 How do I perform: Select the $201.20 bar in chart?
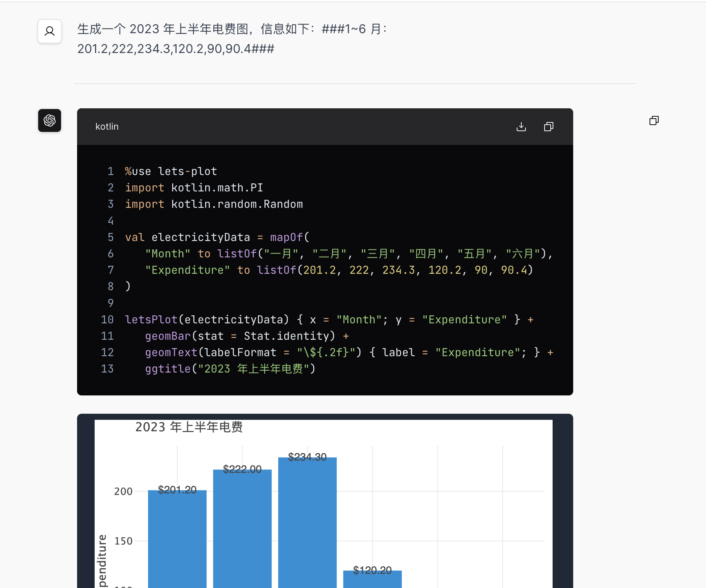[177, 539]
